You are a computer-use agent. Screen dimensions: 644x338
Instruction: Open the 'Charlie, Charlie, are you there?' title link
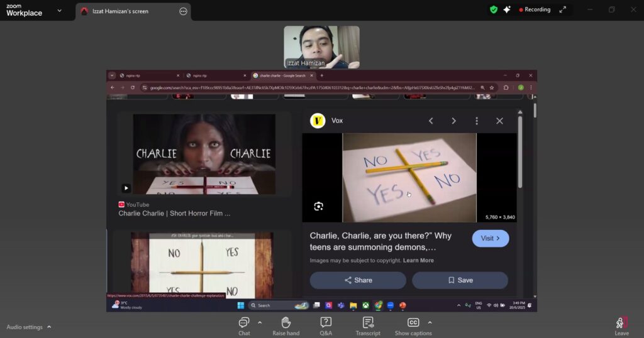tap(380, 241)
